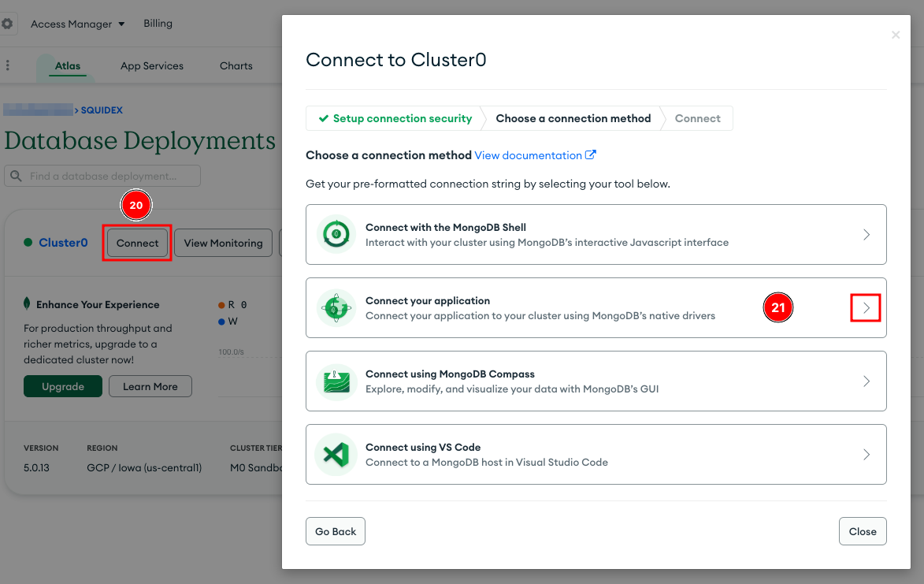The image size is (924, 584).
Task: Choose Connect using VS Code option
Action: tap(596, 454)
